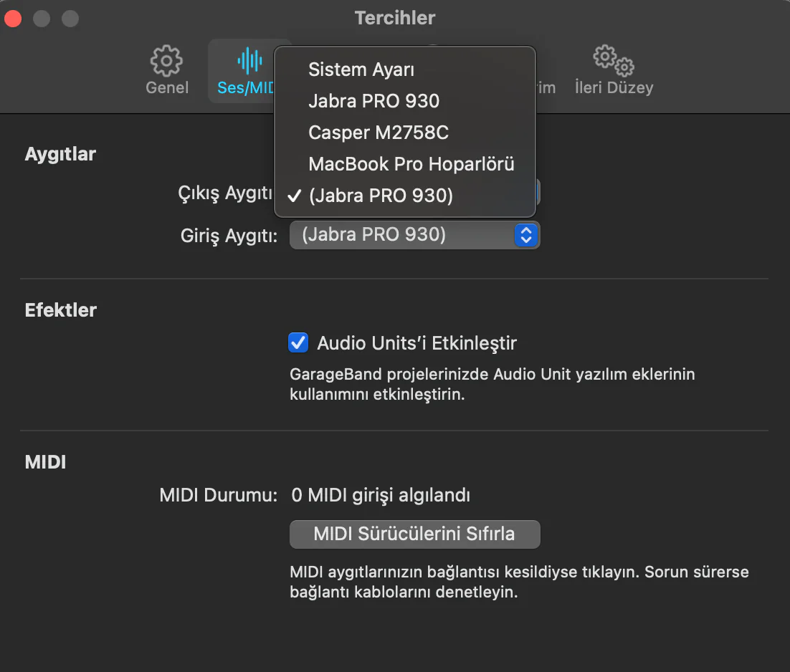Select the unchecked Jabra PRO 930 menu entry
The image size is (790, 672).
pyautogui.click(x=373, y=101)
